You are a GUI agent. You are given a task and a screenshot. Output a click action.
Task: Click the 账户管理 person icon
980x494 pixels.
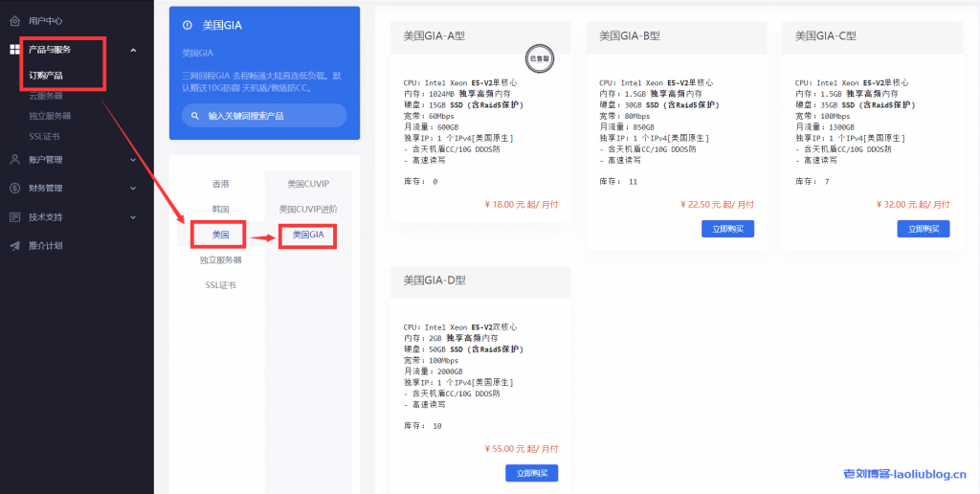click(14, 160)
